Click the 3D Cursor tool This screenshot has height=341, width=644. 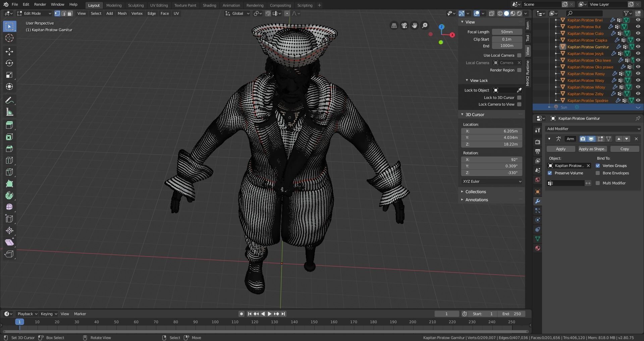coord(9,38)
